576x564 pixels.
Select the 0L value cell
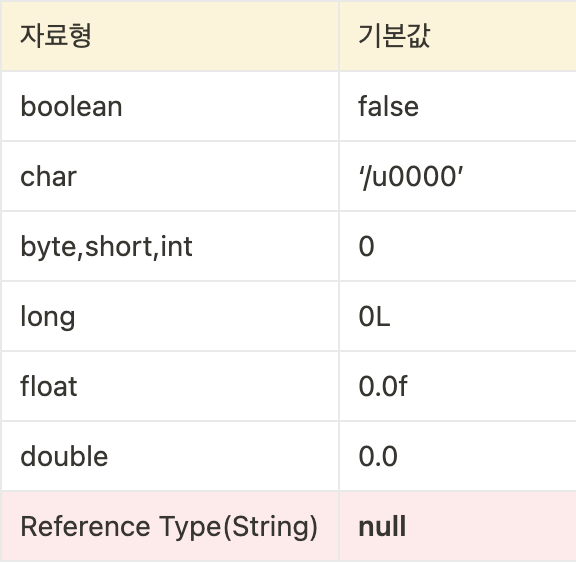[x=458, y=316]
